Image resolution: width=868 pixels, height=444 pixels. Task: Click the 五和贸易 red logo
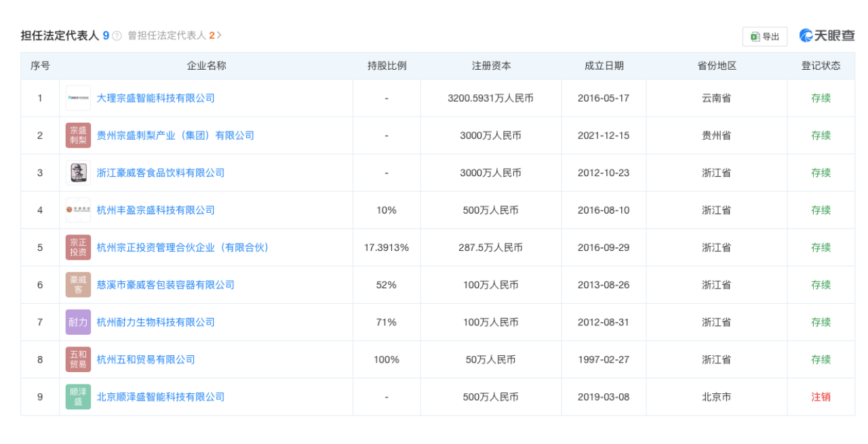point(78,359)
